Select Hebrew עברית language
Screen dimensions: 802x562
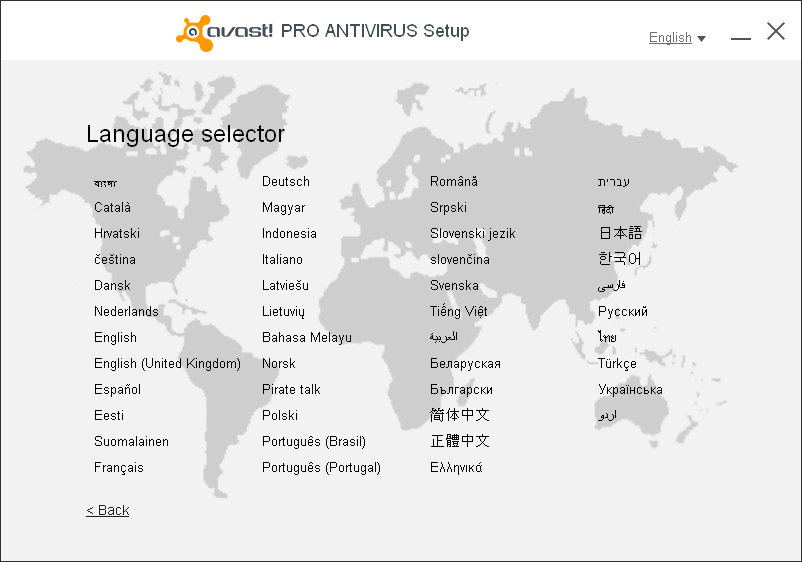614,182
